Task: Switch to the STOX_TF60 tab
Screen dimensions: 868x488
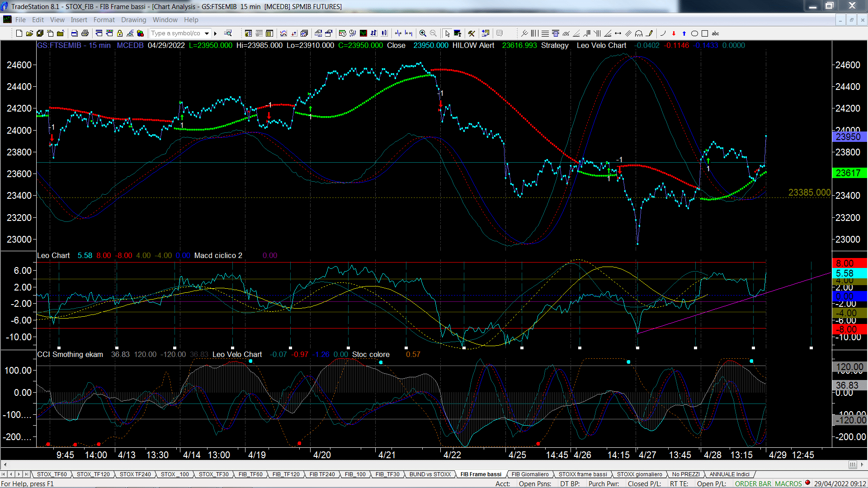Action: (x=52, y=474)
